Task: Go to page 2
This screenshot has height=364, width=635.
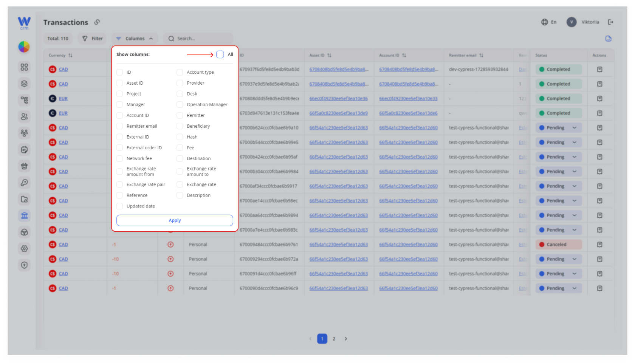Action: [334, 339]
